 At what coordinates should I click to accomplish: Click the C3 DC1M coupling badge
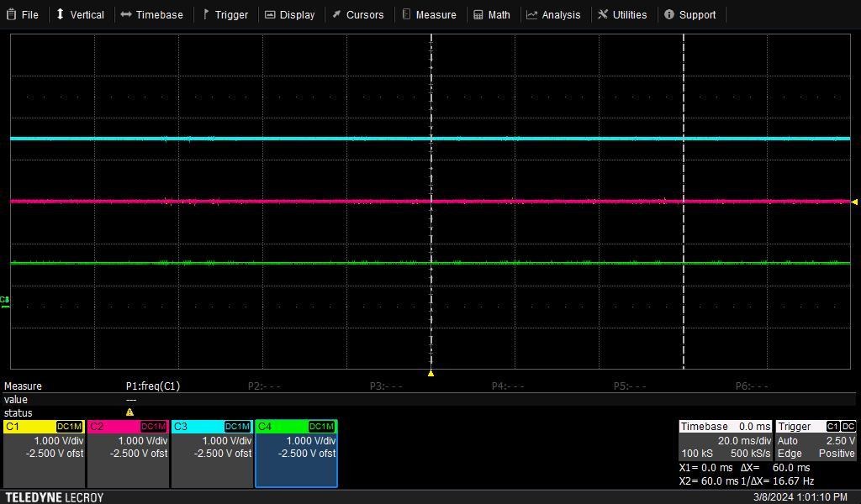coord(238,426)
